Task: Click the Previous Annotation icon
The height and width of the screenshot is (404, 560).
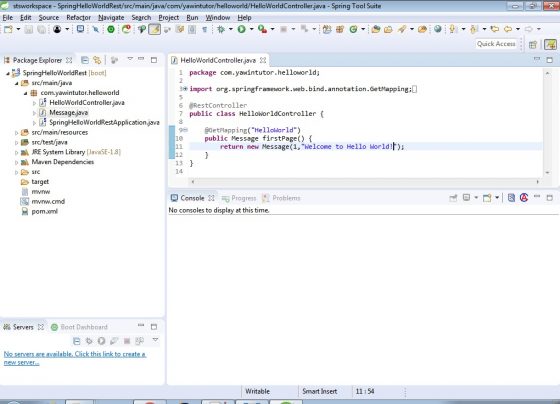Action: click(x=474, y=29)
